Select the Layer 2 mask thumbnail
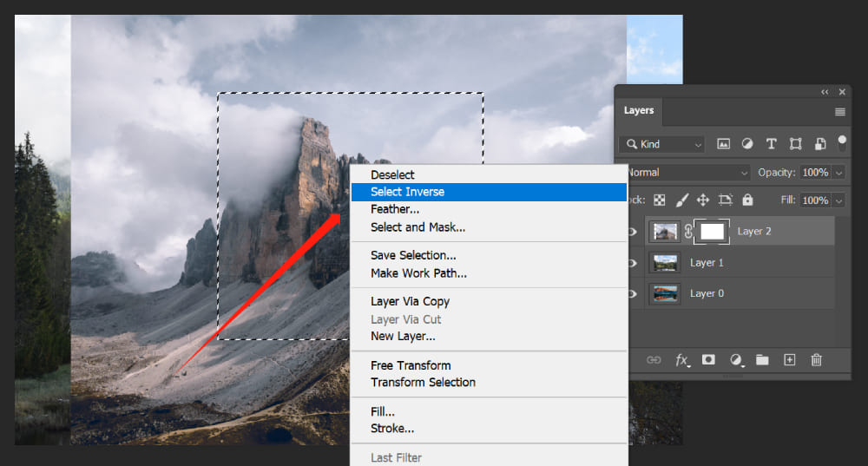868x466 pixels. pos(712,232)
